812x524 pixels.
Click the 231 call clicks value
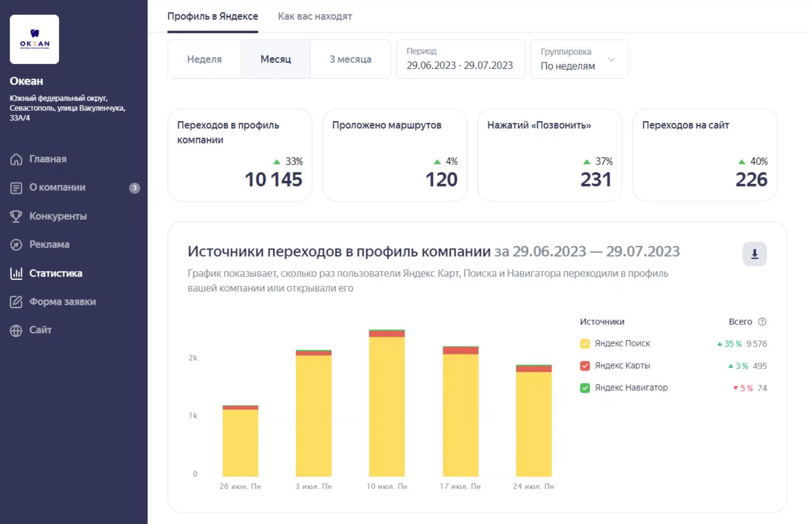pos(596,179)
